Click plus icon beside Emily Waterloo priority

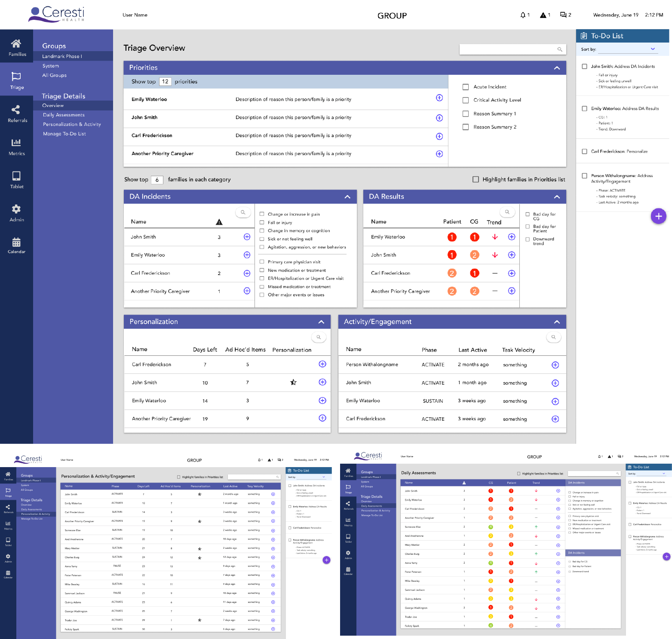pos(439,98)
